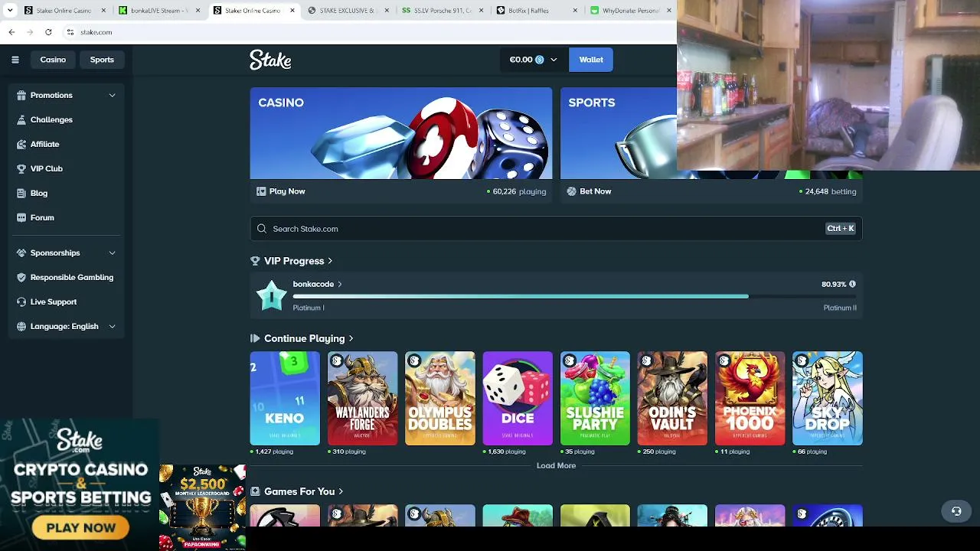Viewport: 980px width, 551px height.
Task: Open the hamburger sidebar menu
Action: tap(15, 60)
